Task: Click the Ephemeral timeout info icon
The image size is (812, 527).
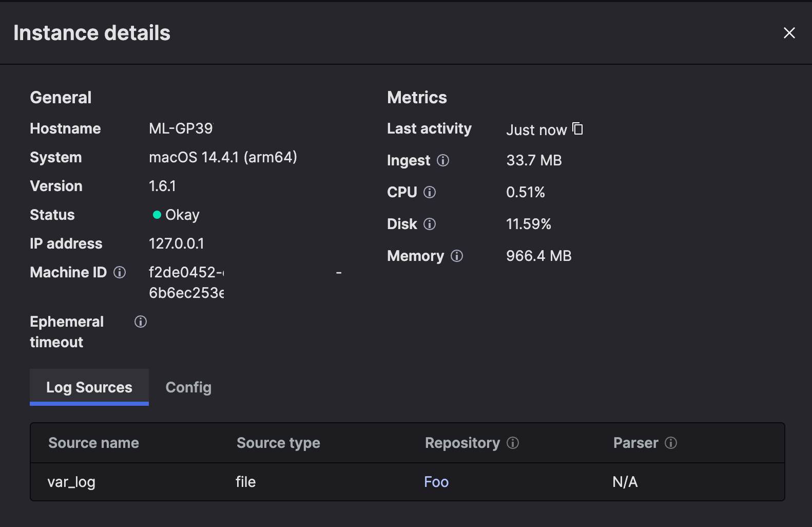Action: (x=141, y=322)
